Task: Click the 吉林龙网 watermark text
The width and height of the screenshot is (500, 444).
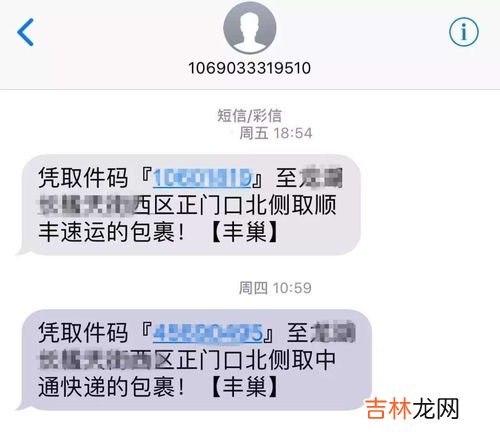Action: [x=412, y=409]
